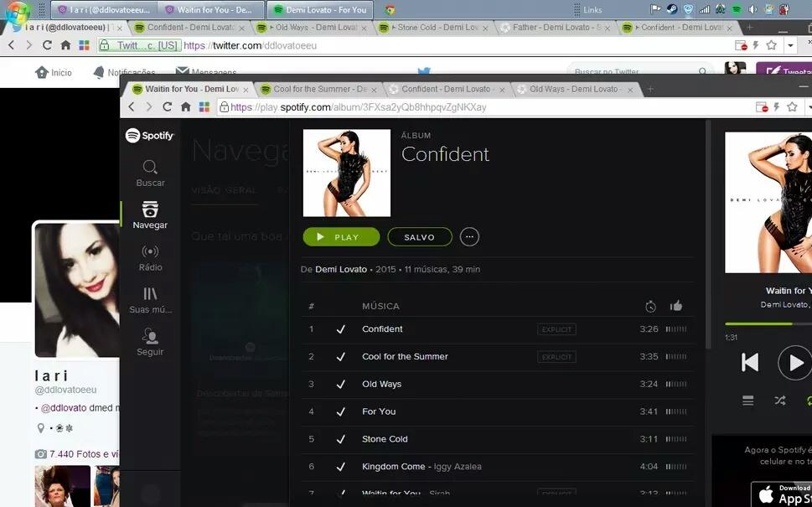Open Suas músicas library in sidebar

point(150,300)
